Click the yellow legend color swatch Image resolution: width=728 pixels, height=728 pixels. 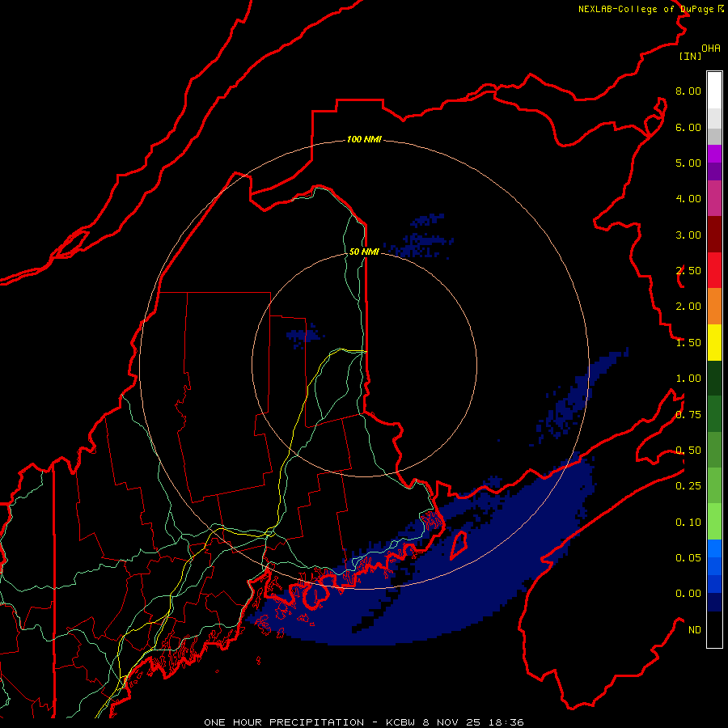click(x=714, y=342)
